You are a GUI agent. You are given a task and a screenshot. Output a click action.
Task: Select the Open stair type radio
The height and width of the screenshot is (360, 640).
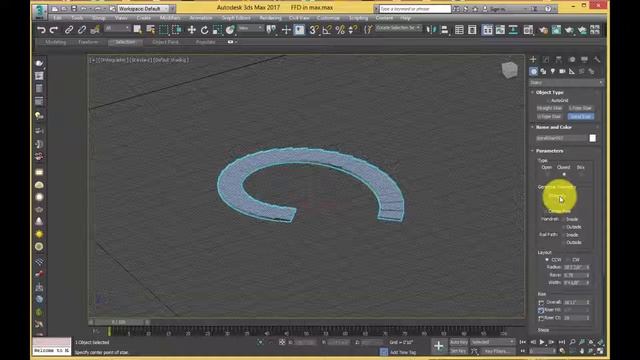coord(547,175)
